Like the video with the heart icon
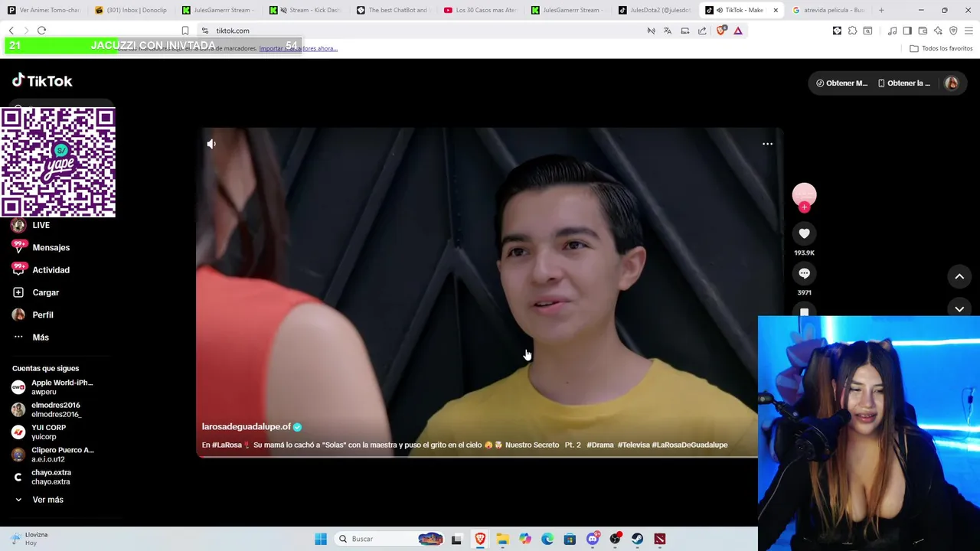The width and height of the screenshot is (980, 551). tap(804, 233)
